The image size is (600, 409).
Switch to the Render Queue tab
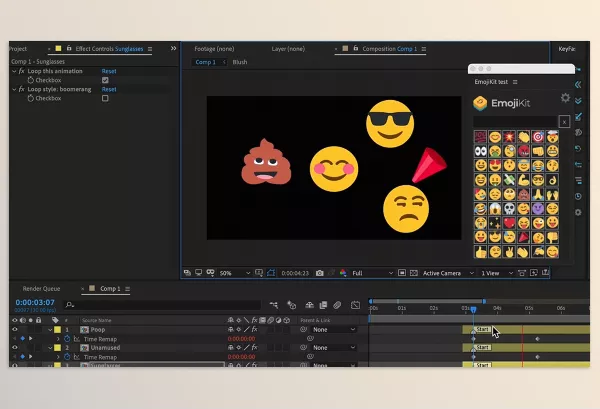(x=41, y=288)
